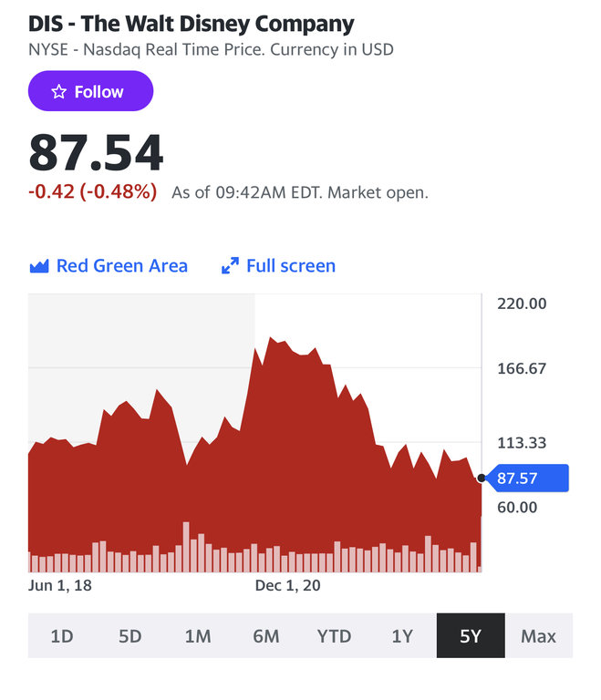Viewport: 601px width, 700px height.
Task: Click the expand arrows icon for full screen
Action: pyautogui.click(x=230, y=266)
